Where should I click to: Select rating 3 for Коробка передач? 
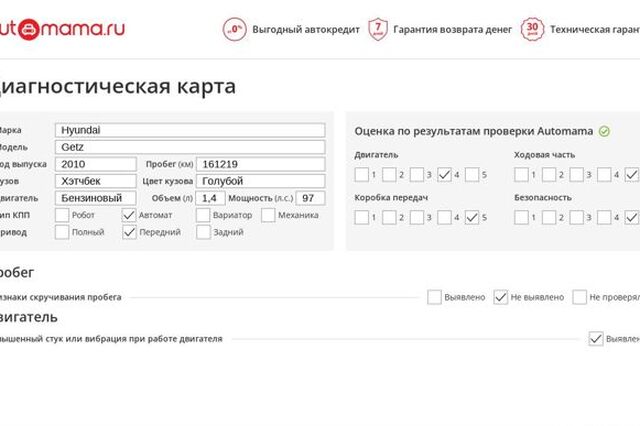tap(417, 217)
